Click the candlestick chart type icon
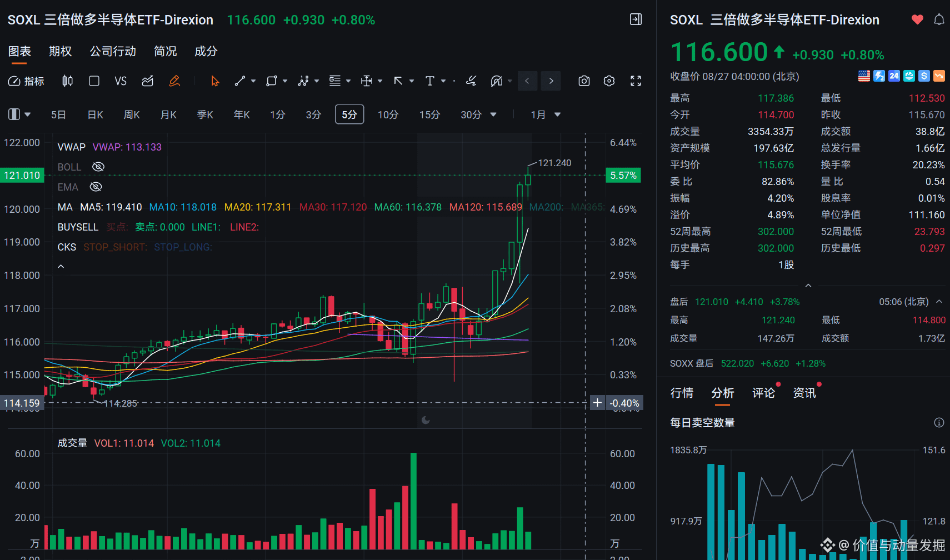The image size is (950, 560). pyautogui.click(x=67, y=81)
